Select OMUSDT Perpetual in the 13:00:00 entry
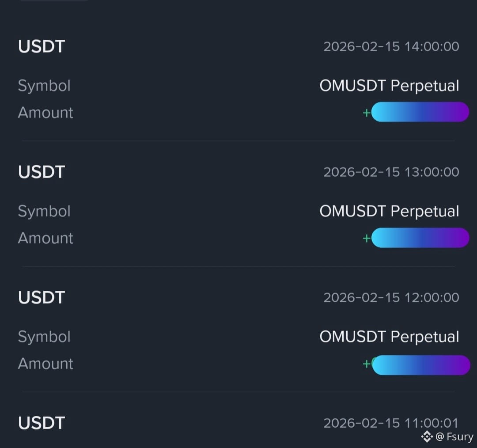477x448 pixels. tap(389, 211)
